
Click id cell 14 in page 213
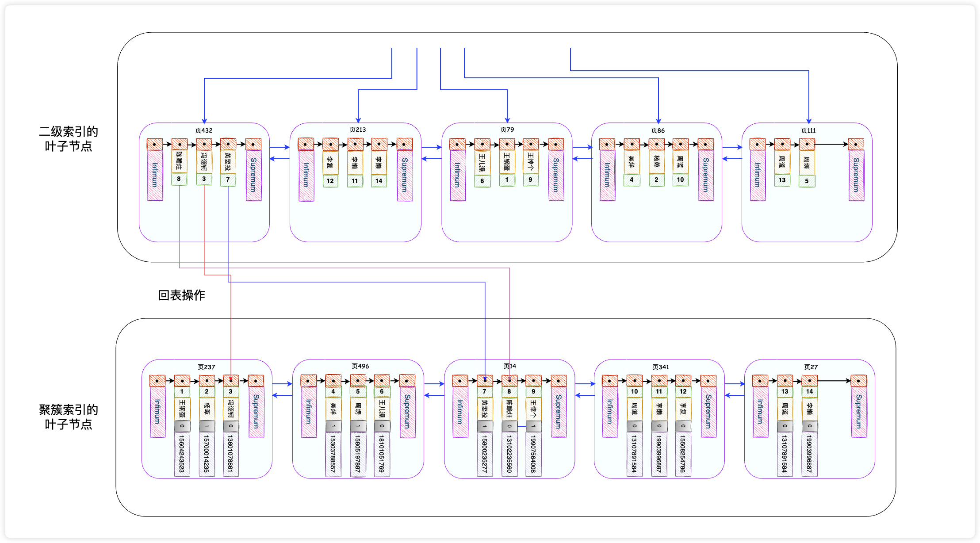[x=379, y=181]
